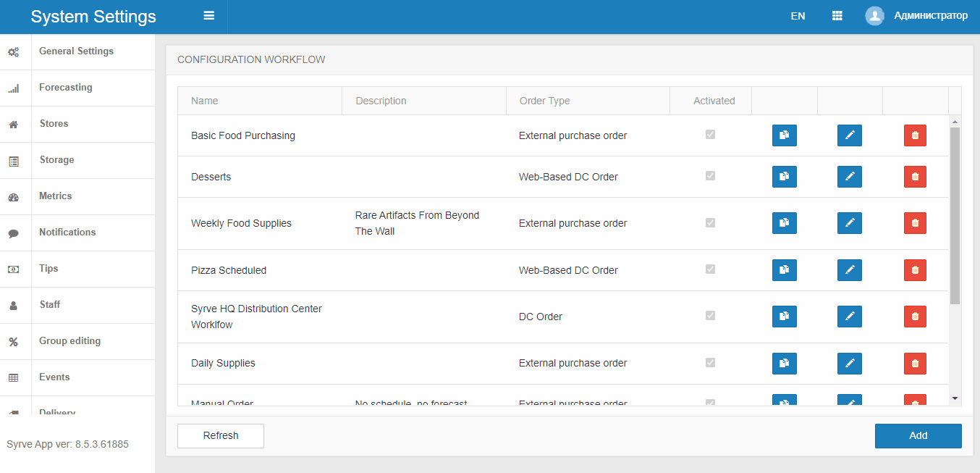
Task: Delete the Syrve HQ Distribution Center workflow
Action: (915, 317)
